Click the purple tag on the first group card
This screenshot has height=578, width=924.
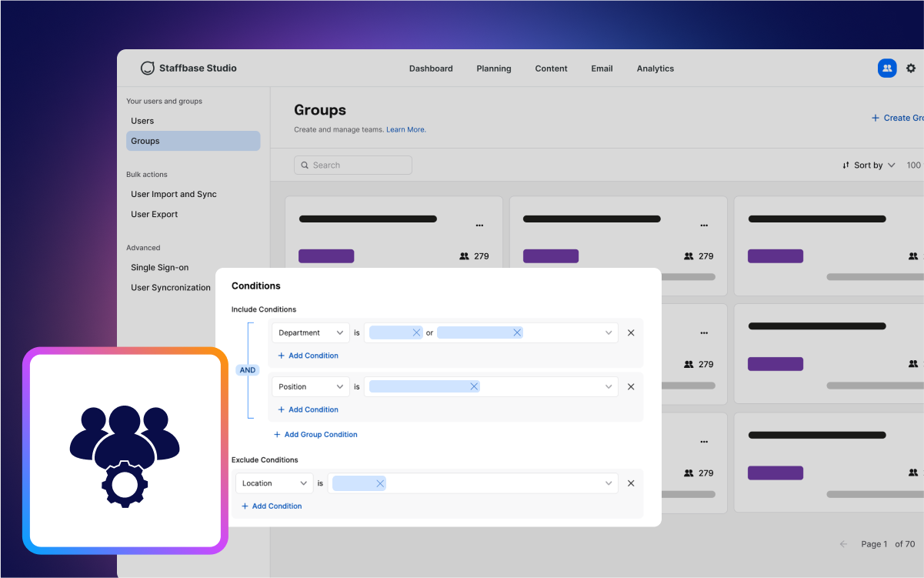pyautogui.click(x=326, y=256)
